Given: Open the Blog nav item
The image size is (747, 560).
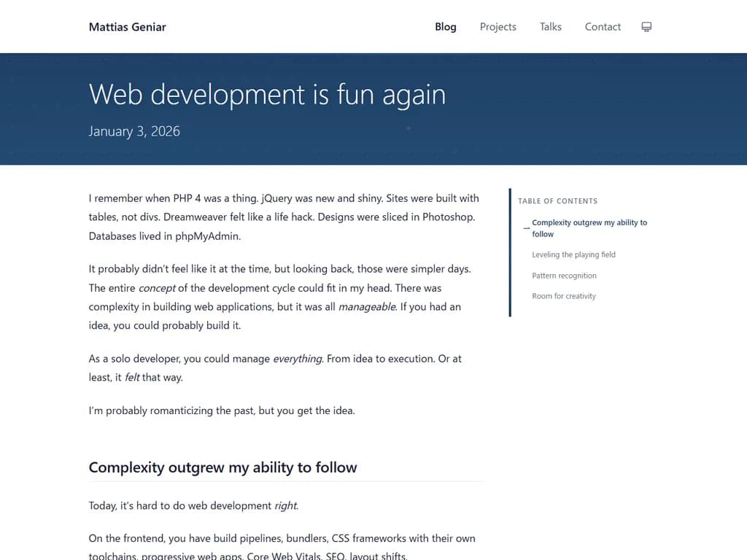Looking at the screenshot, I should pos(445,27).
